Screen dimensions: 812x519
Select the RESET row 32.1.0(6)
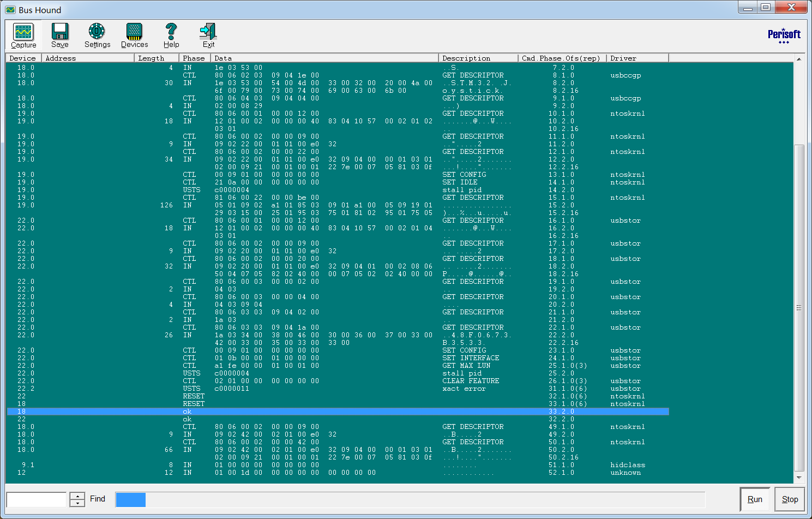(338, 396)
